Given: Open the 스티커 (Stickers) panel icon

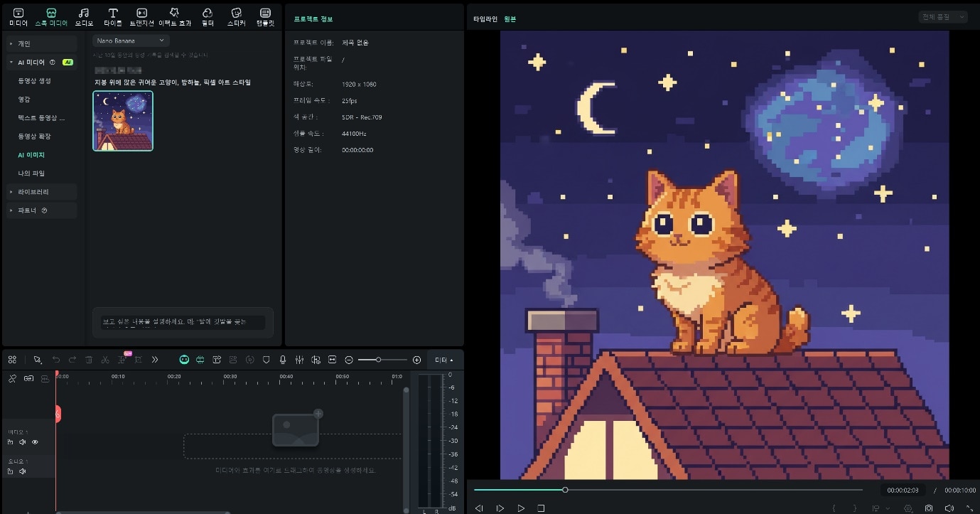Looking at the screenshot, I should (x=237, y=14).
